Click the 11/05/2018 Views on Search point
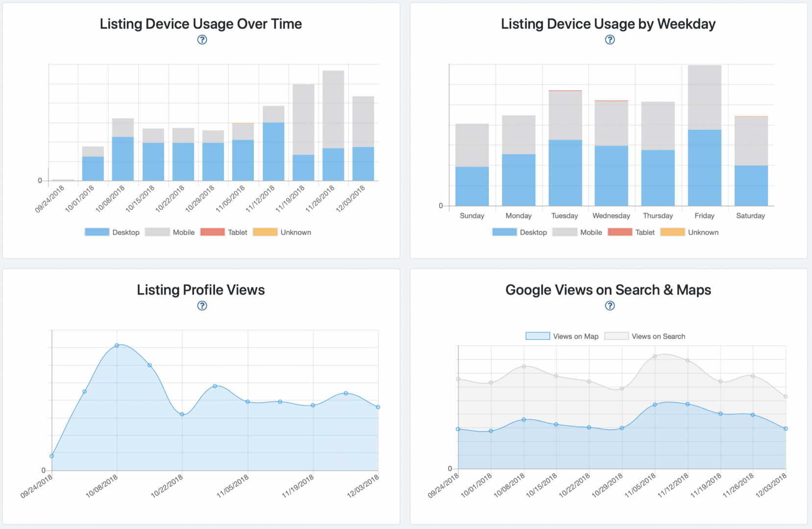This screenshot has height=529, width=812. pos(655,356)
